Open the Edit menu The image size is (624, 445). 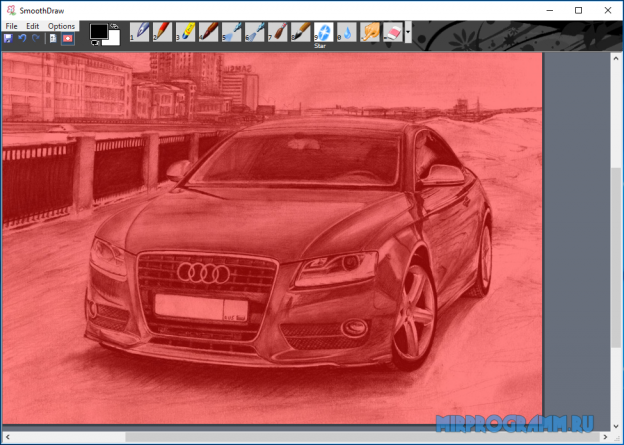point(33,26)
